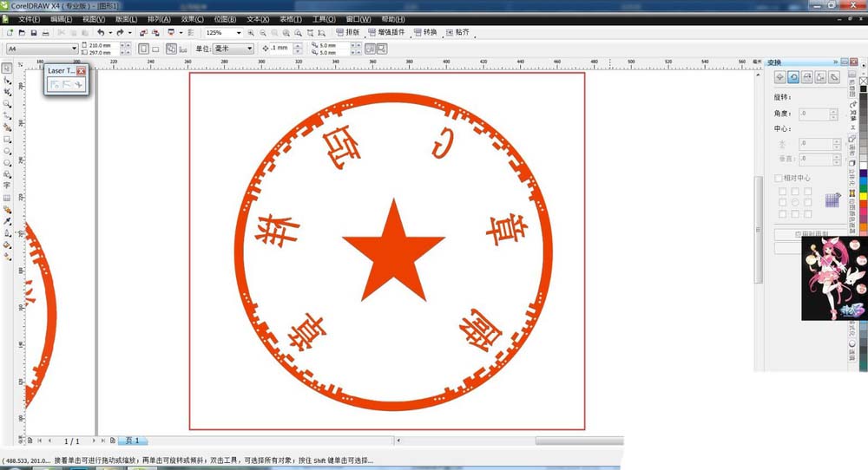The image size is (868, 470).
Task: Select the Polygon tool
Action: coord(7,162)
